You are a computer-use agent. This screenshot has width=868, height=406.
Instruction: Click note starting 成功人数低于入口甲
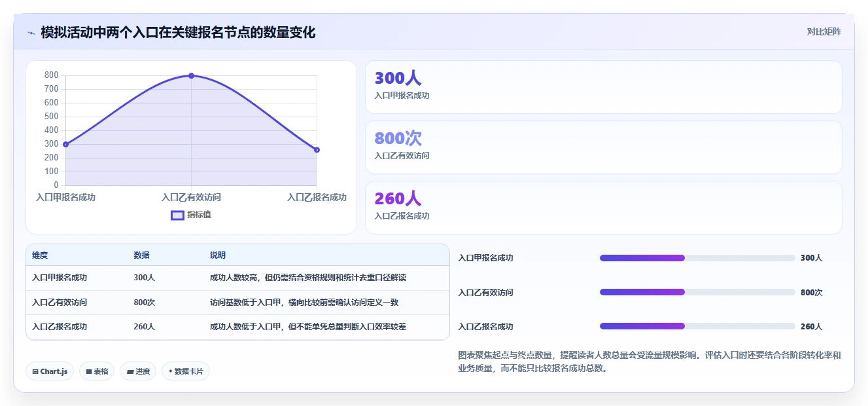tap(308, 327)
